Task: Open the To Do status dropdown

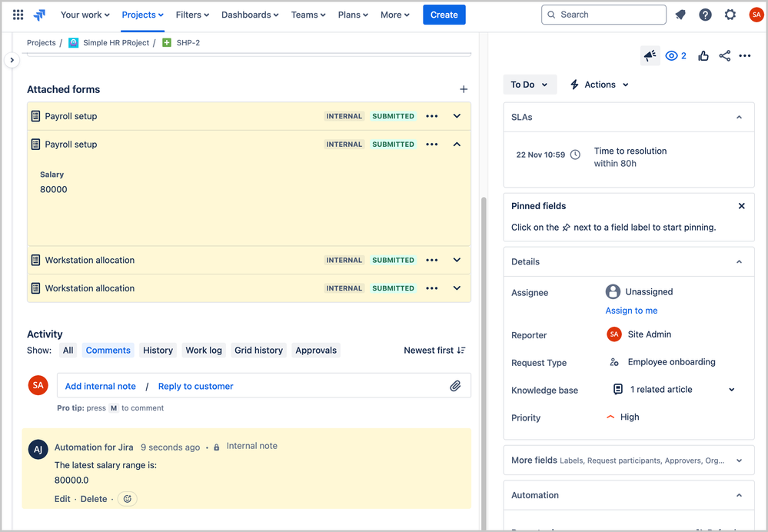Action: tap(530, 85)
